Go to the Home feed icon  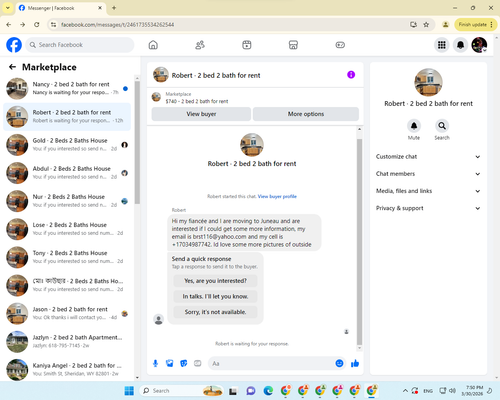(x=153, y=45)
